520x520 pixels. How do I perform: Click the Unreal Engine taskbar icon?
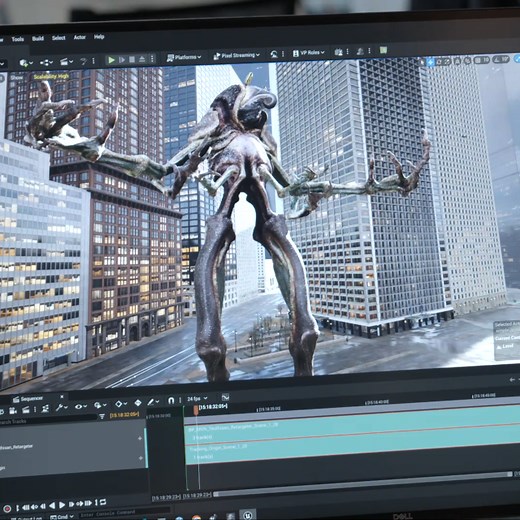[247, 515]
